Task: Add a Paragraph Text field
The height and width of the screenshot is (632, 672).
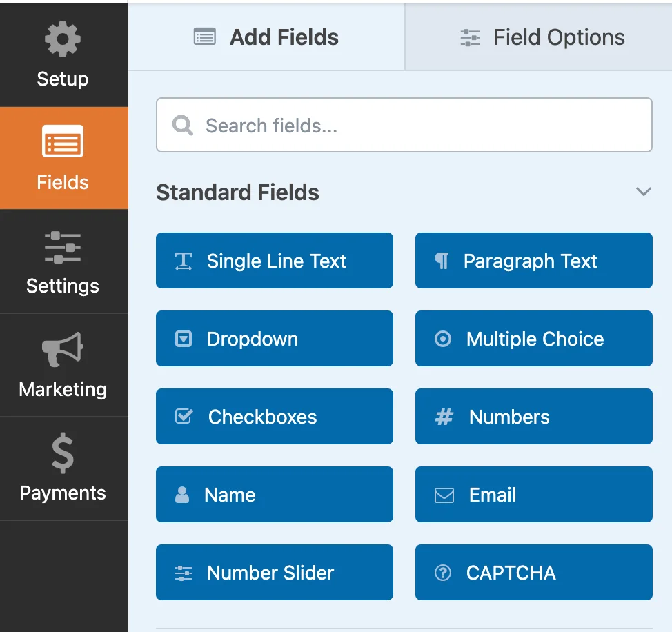Action: (533, 261)
